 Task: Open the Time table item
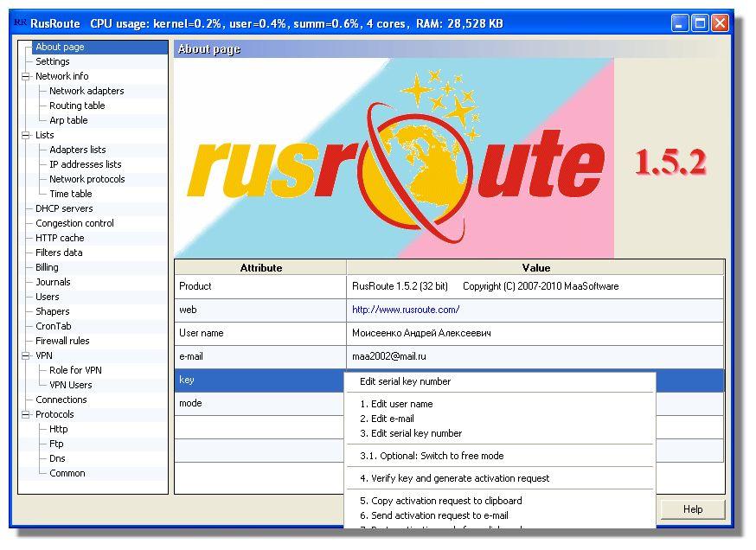(x=70, y=194)
